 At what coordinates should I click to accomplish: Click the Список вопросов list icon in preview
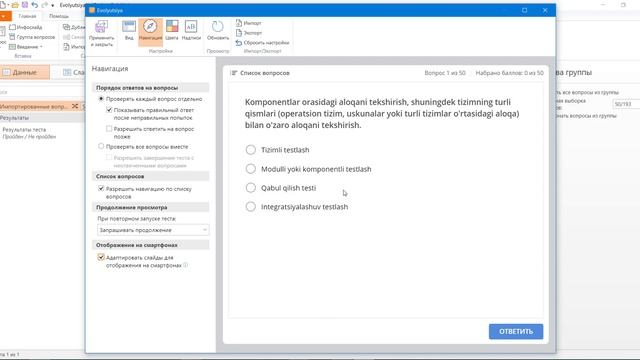point(233,73)
